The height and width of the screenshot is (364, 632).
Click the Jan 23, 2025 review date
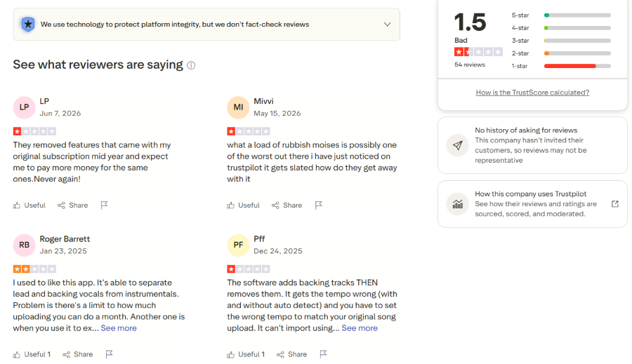click(63, 251)
